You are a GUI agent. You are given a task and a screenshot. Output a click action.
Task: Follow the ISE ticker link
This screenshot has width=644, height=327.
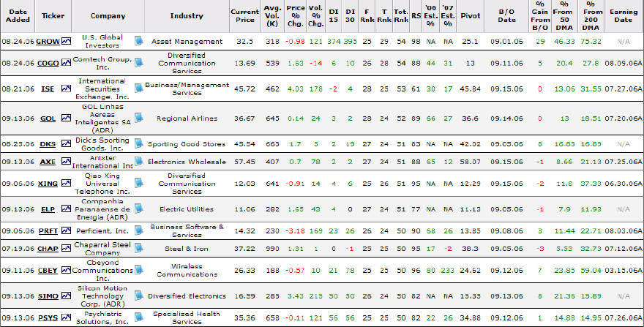tap(48, 89)
